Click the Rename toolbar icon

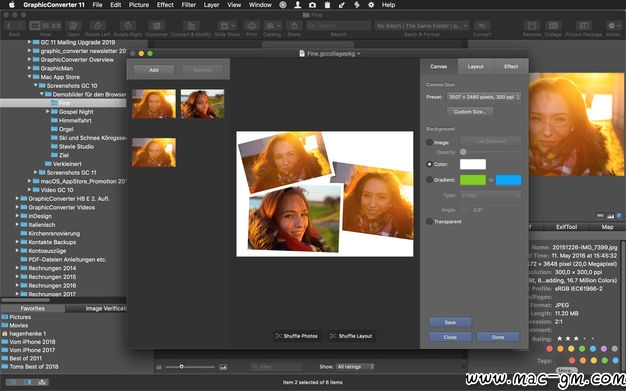[x=532, y=26]
